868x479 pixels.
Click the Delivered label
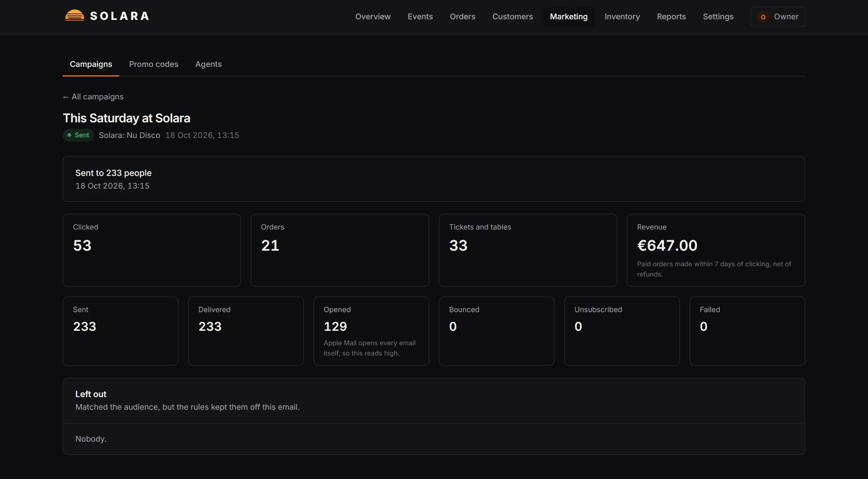[214, 310]
